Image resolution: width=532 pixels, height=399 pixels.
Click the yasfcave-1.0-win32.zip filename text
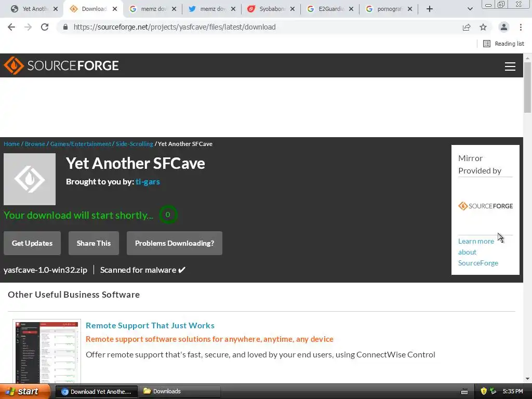(x=46, y=270)
